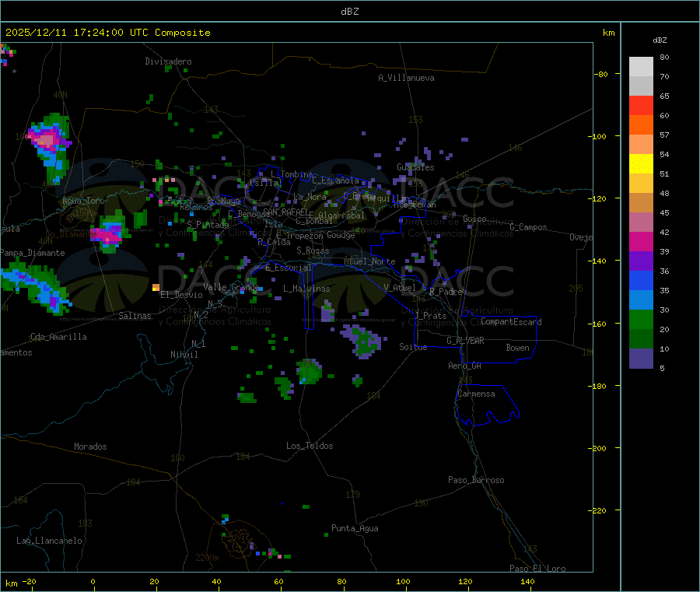Click the 65 dBZ red color swatch

pyautogui.click(x=641, y=105)
